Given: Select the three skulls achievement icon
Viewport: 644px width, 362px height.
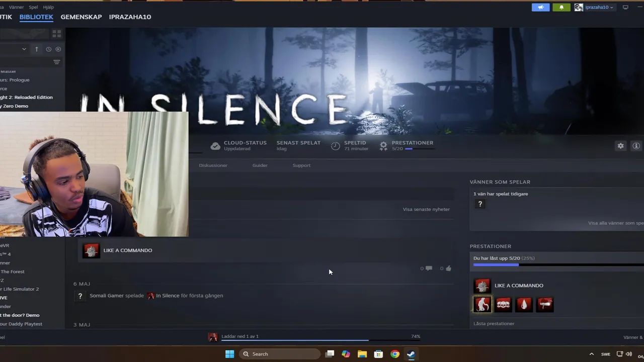Looking at the screenshot, I should [x=503, y=304].
